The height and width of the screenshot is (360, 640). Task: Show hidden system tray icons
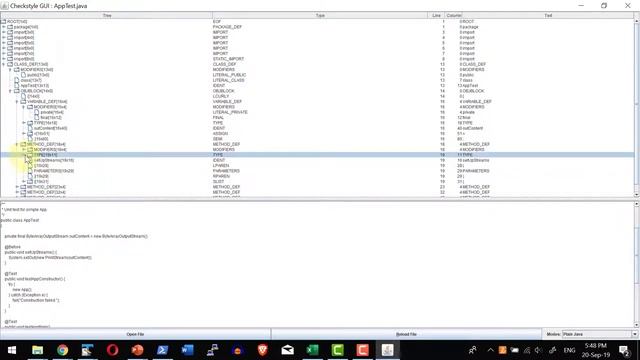point(490,350)
